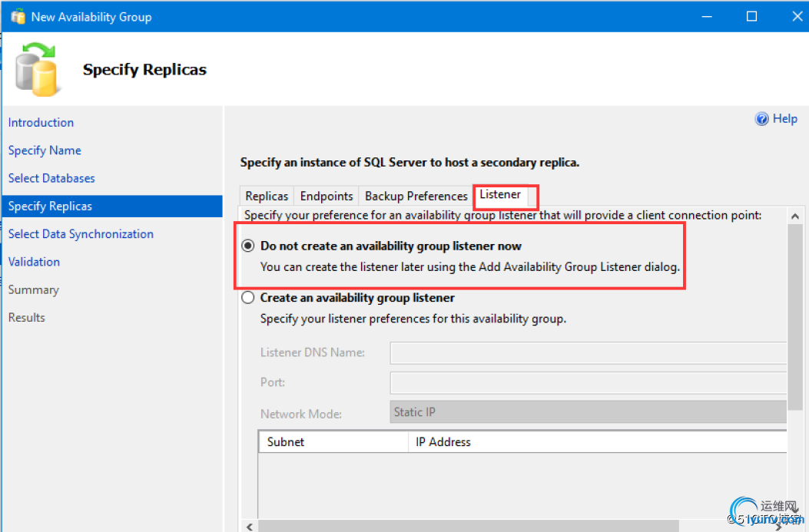
Task: Click the Results step in sidebar
Action: click(x=27, y=318)
